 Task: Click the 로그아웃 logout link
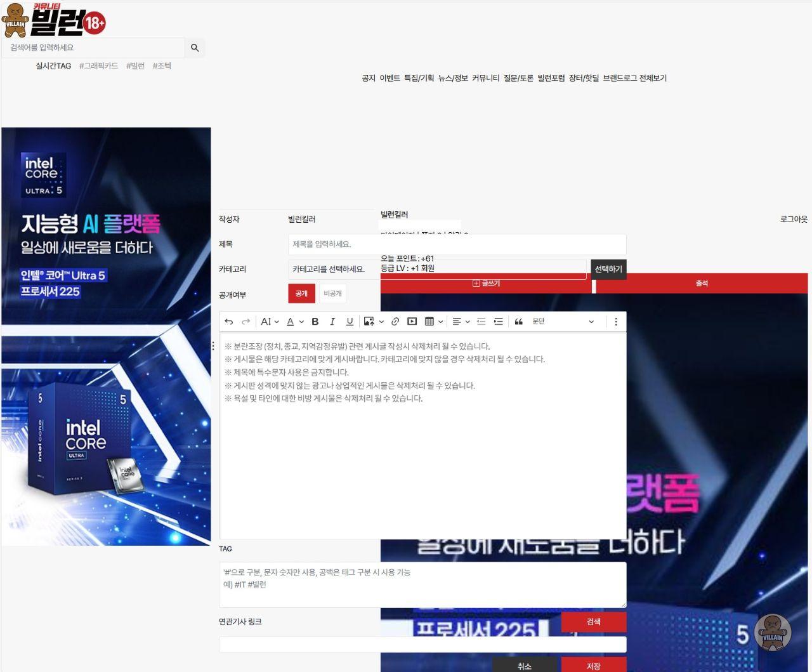point(794,219)
